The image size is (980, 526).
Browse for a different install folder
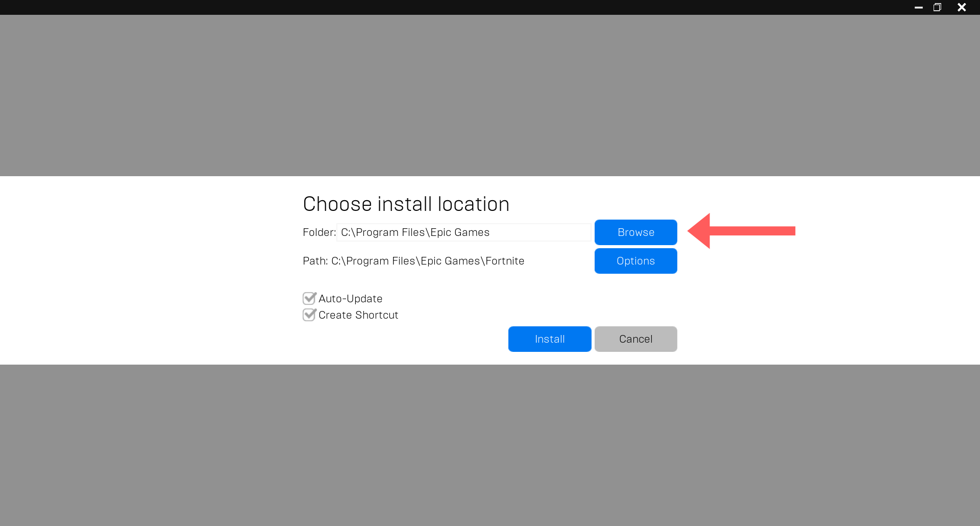point(635,232)
